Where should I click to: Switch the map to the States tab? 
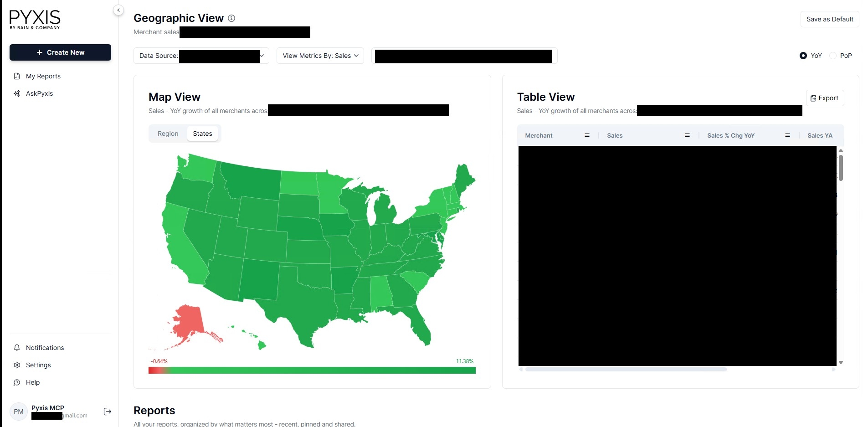(x=202, y=134)
